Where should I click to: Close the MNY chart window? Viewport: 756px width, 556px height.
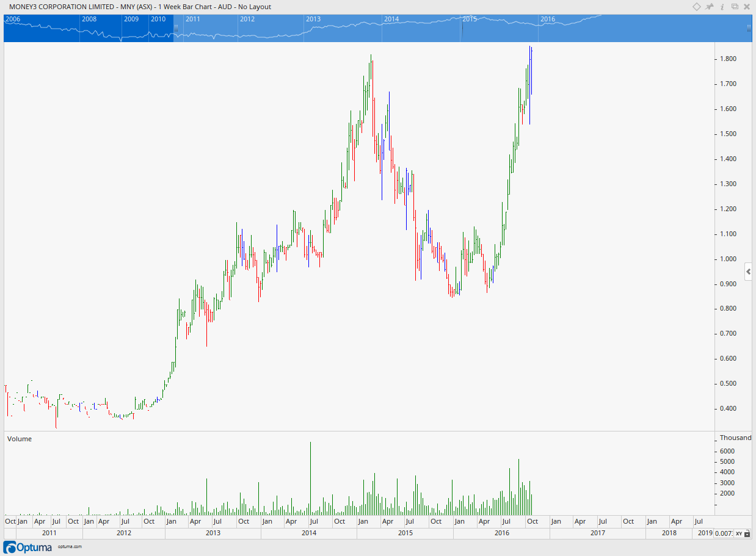point(748,7)
